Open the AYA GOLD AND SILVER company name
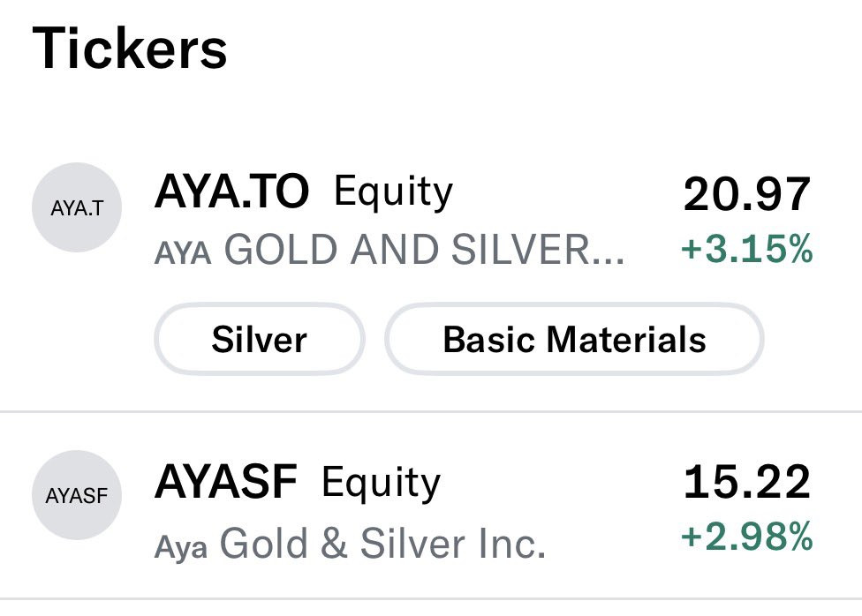 point(389,250)
